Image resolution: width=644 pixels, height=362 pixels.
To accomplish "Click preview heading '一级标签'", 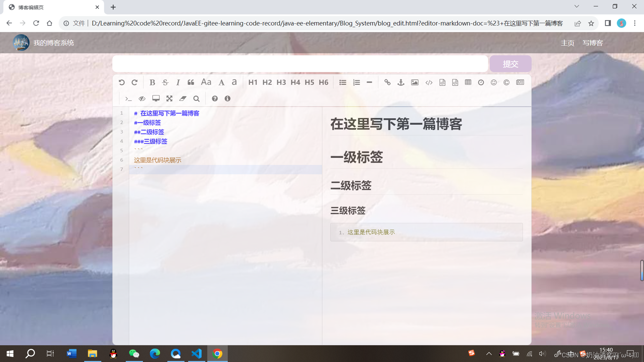I will pos(357,157).
